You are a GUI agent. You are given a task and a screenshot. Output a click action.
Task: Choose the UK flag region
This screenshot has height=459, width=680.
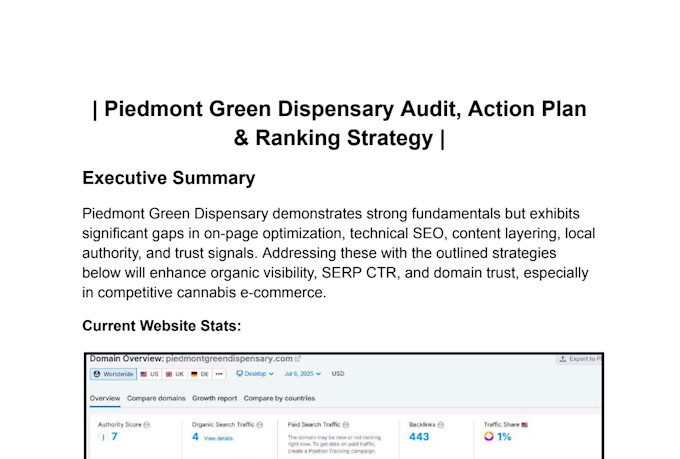click(175, 374)
